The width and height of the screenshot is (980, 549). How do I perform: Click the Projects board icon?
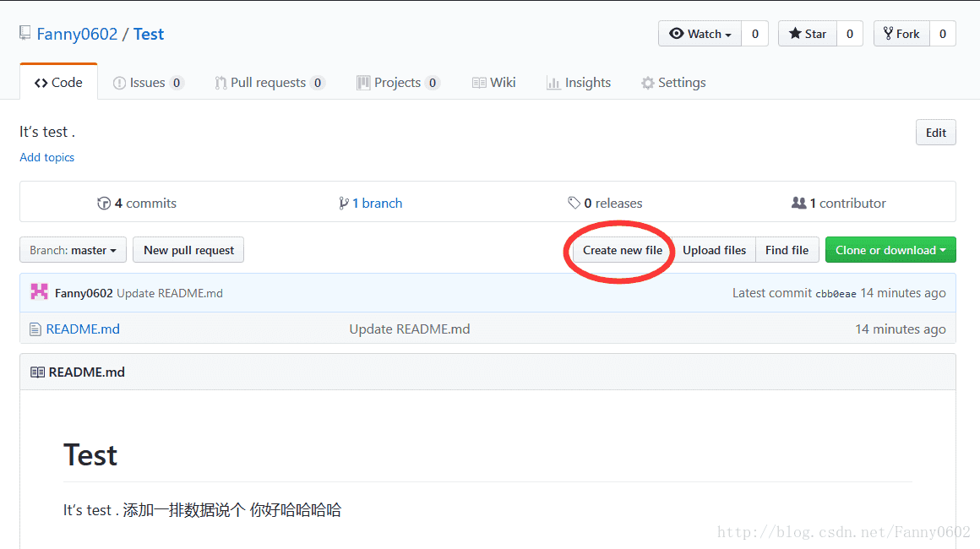point(363,83)
